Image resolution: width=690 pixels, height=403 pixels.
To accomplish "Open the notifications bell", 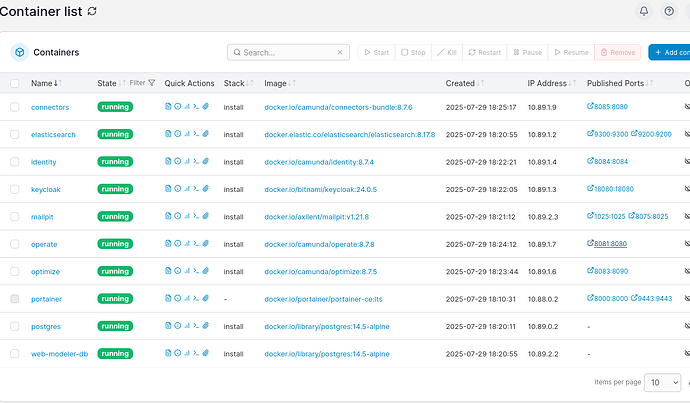I will click(643, 11).
